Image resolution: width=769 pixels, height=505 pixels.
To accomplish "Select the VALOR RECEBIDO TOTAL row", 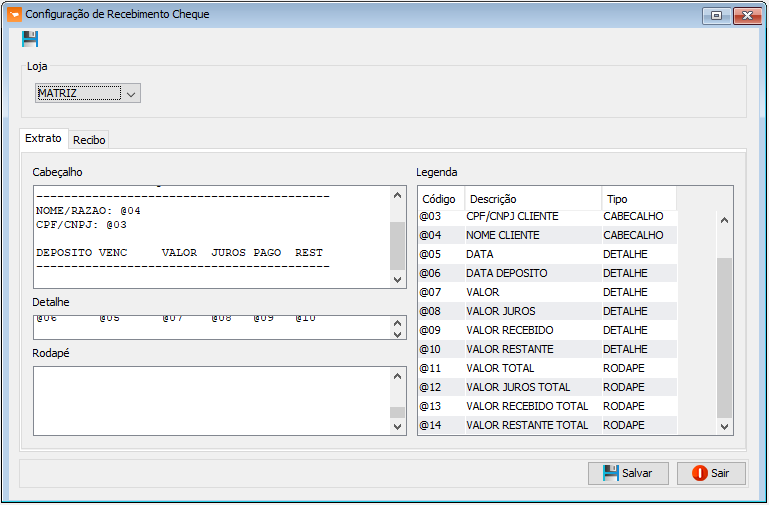I will (x=547, y=406).
